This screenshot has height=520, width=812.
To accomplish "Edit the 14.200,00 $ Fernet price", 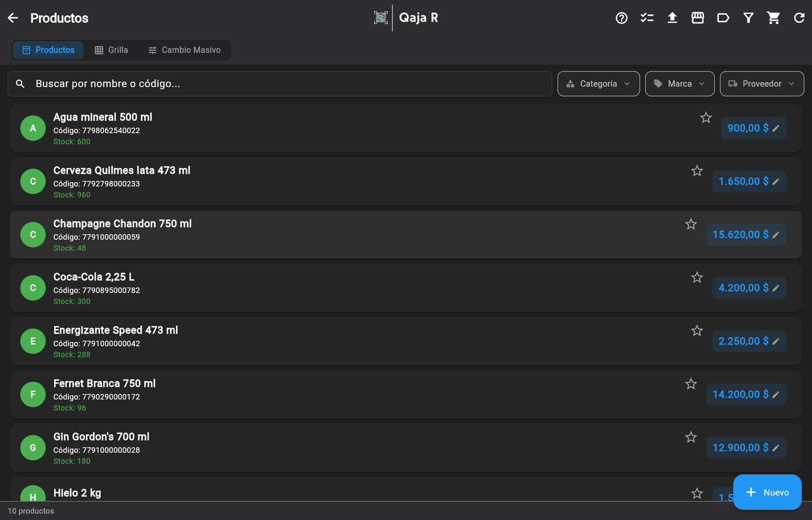I will [746, 394].
